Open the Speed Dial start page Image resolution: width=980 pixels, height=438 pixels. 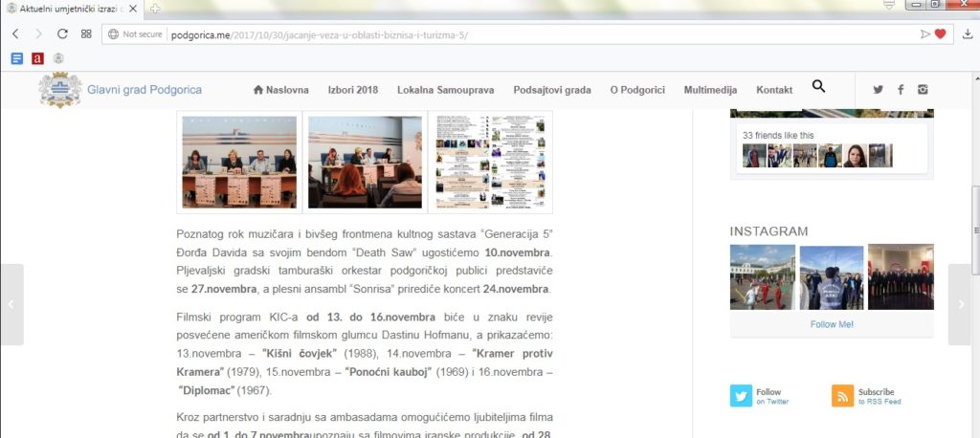pyautogui.click(x=86, y=33)
